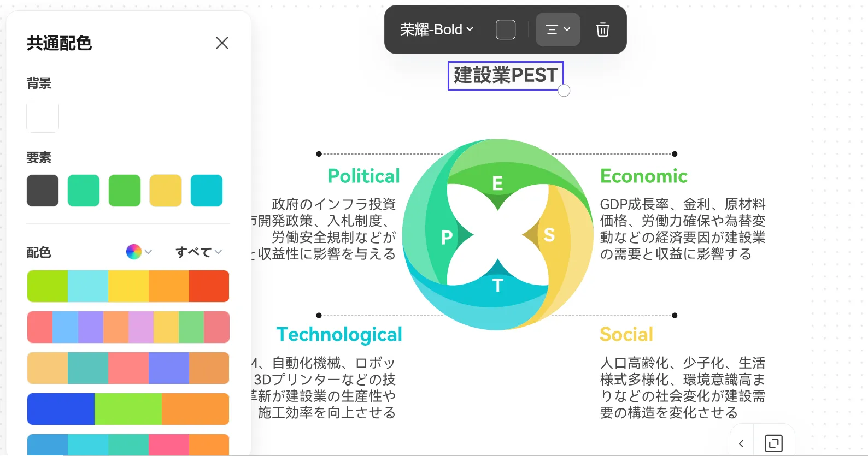This screenshot has height=456, width=868.
Task: Select the cyan element color swatch
Action: (207, 191)
